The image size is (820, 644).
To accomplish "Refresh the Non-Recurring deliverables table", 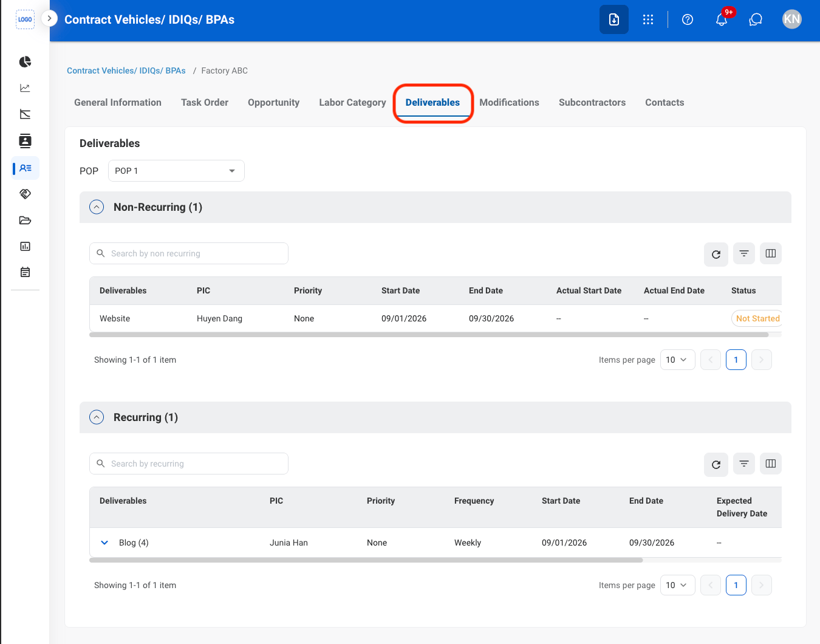I will [716, 254].
